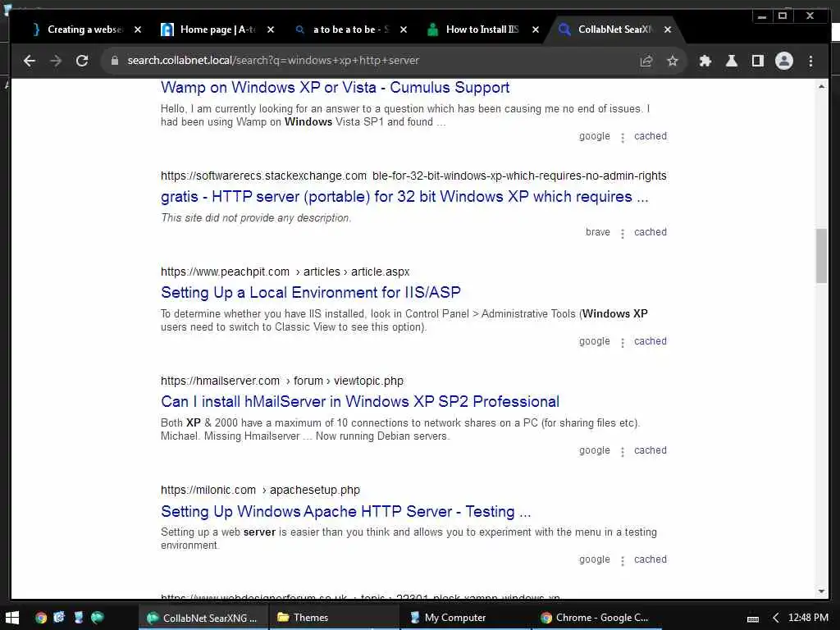
Task: Open the three-dot menu on Apache result
Action: point(623,561)
